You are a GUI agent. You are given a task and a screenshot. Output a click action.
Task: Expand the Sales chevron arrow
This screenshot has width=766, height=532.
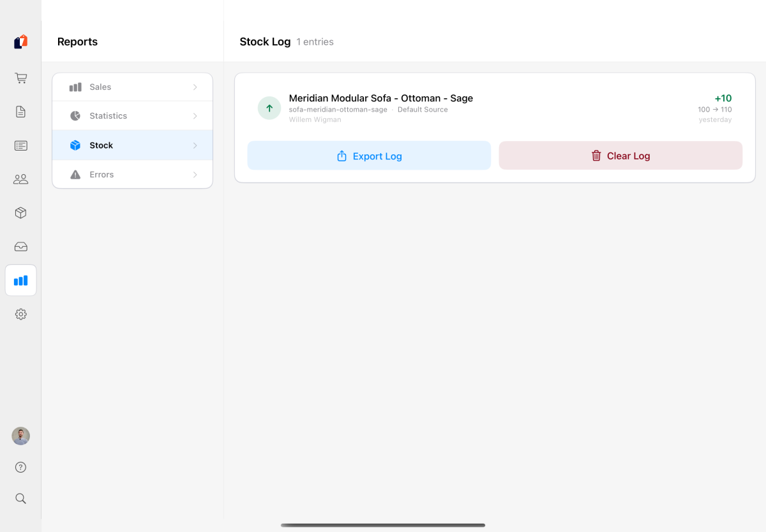click(x=195, y=87)
